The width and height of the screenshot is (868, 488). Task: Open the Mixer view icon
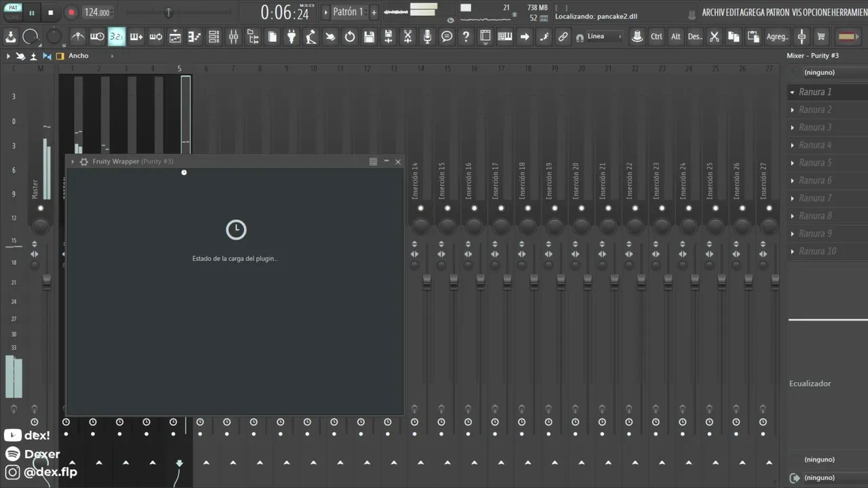point(233,37)
